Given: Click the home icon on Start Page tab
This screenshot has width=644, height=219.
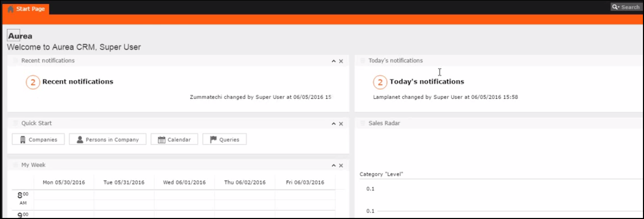Looking at the screenshot, I should [x=10, y=8].
